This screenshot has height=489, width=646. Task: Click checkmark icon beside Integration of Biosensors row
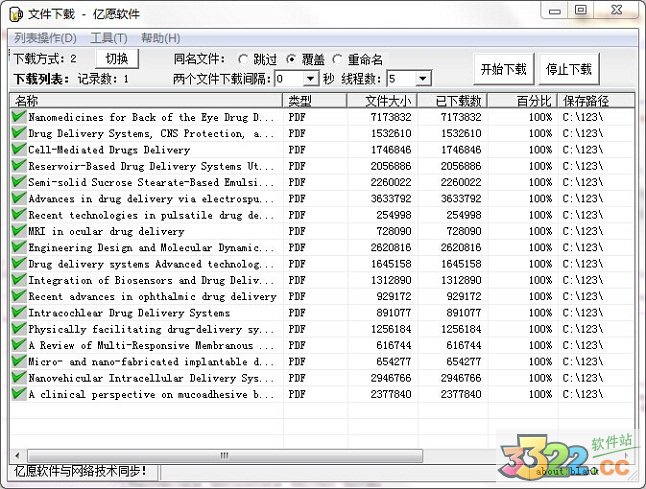click(19, 280)
